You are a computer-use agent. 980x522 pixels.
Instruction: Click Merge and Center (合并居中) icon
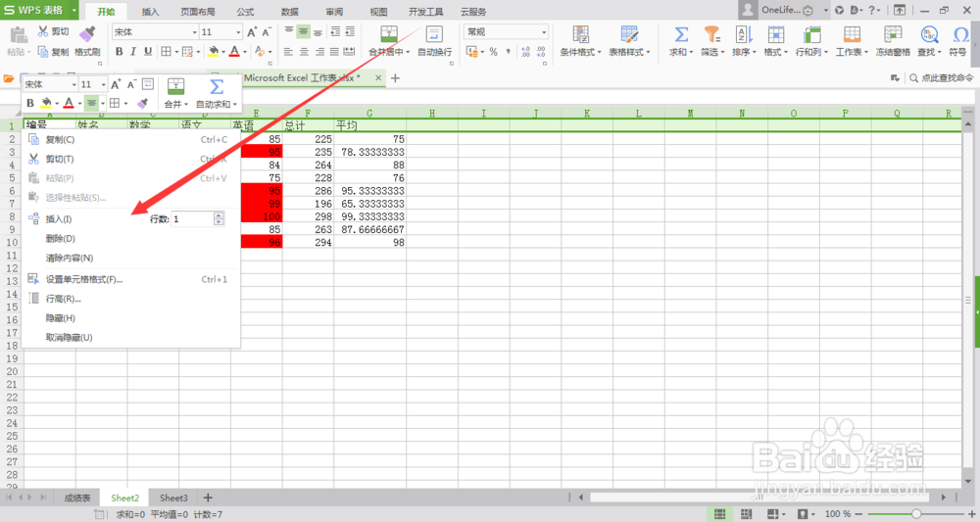coord(389,35)
